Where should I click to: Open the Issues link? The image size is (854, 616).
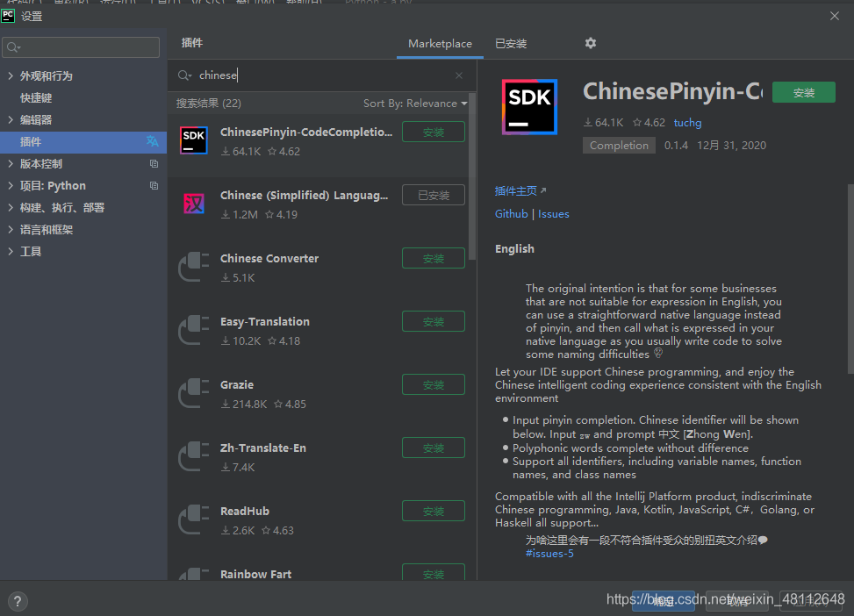coord(553,213)
